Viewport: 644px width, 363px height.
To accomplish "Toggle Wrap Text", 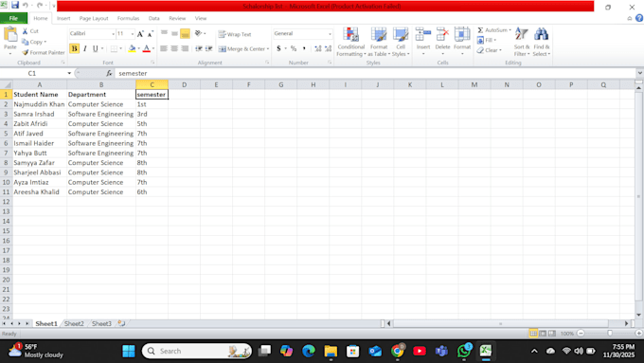I will click(235, 34).
